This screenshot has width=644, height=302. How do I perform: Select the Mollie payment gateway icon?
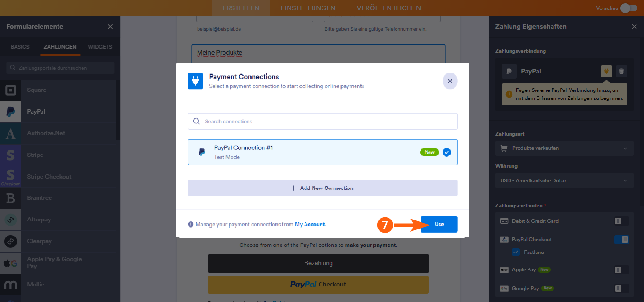pos(10,285)
